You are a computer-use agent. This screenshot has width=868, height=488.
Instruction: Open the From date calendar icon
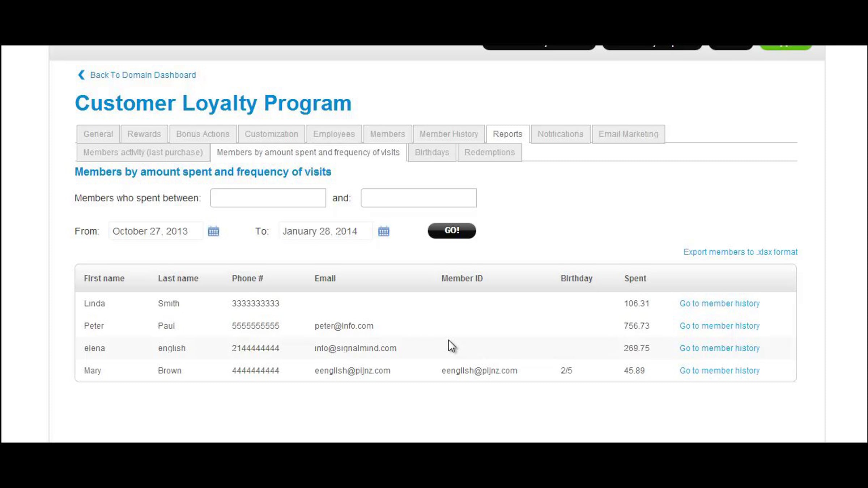click(x=213, y=231)
